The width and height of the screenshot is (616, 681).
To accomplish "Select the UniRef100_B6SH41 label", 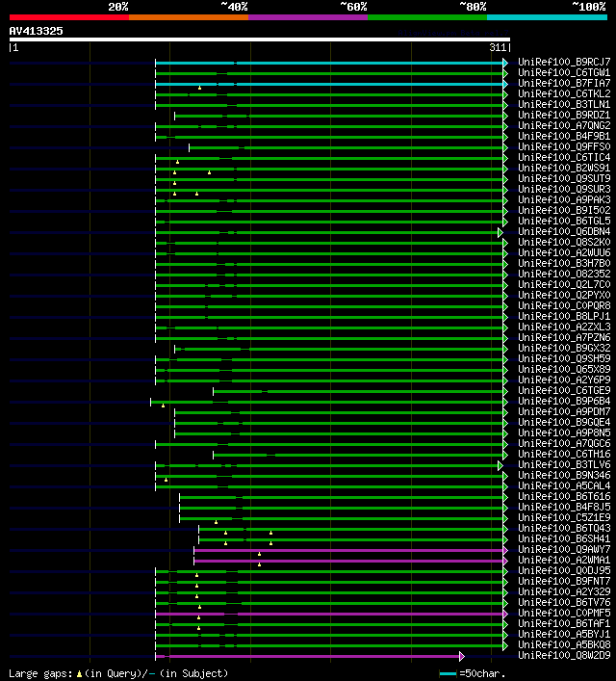I will [x=564, y=538].
